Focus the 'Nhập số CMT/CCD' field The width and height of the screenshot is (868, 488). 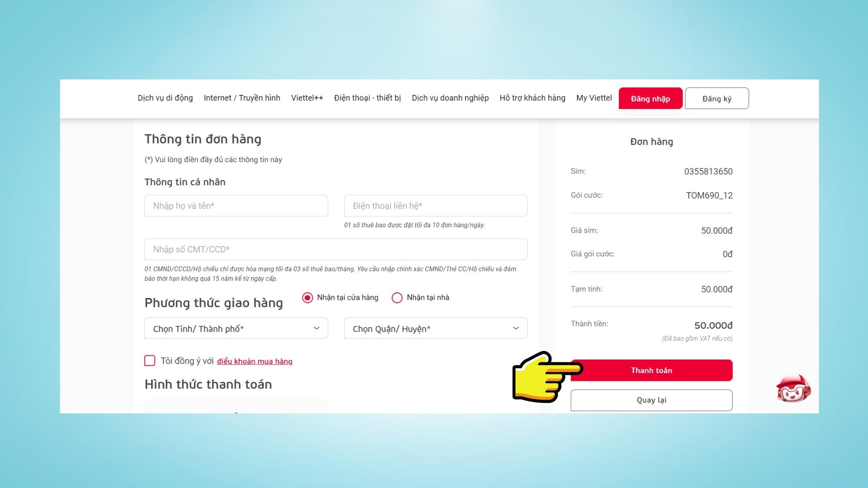pos(336,249)
